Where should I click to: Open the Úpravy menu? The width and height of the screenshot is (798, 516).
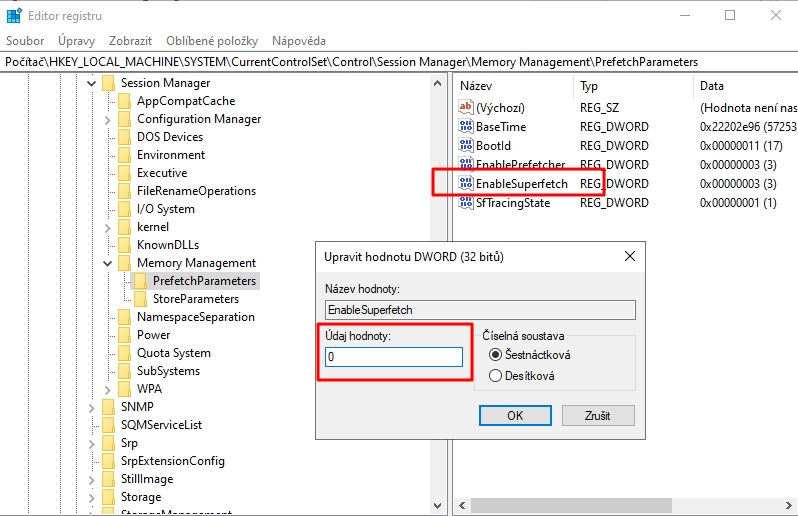tap(76, 41)
